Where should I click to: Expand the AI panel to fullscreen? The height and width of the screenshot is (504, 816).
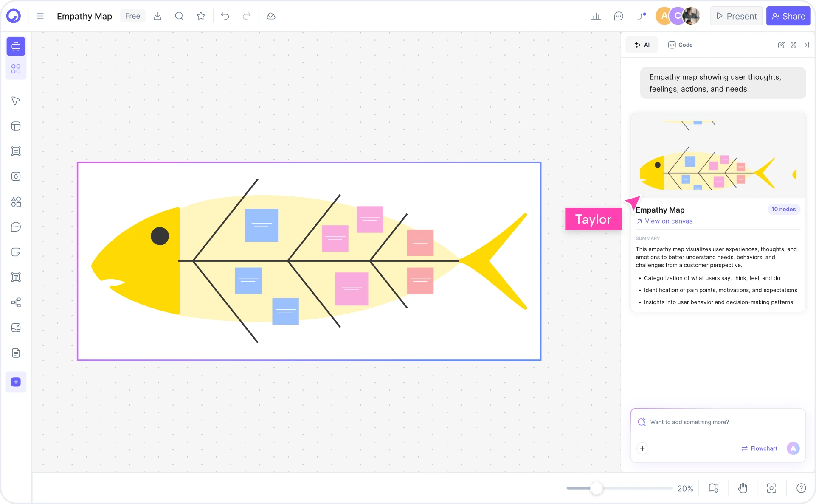[x=793, y=45]
